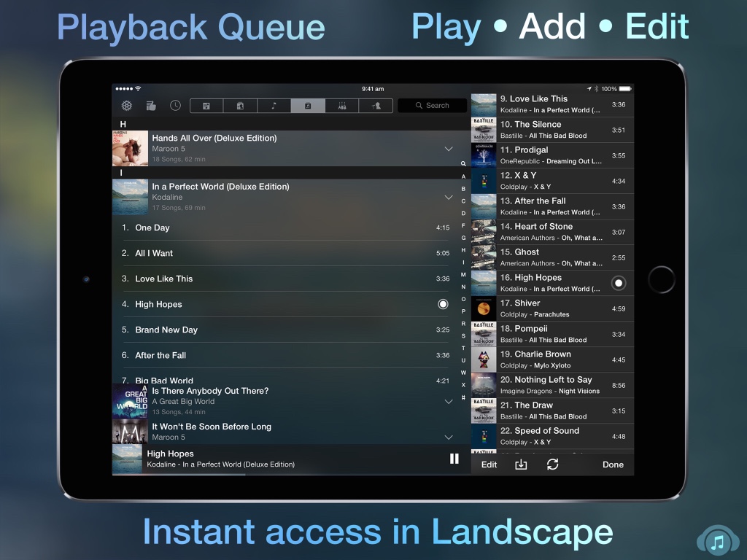The width and height of the screenshot is (747, 560).
Task: Expand the Hands All Over album chevron
Action: click(x=449, y=149)
